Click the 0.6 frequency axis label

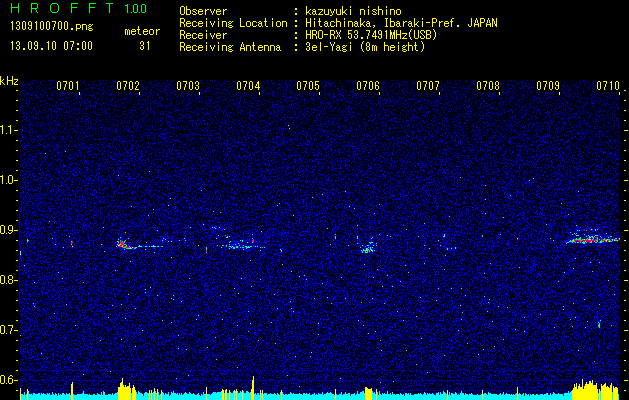point(9,380)
